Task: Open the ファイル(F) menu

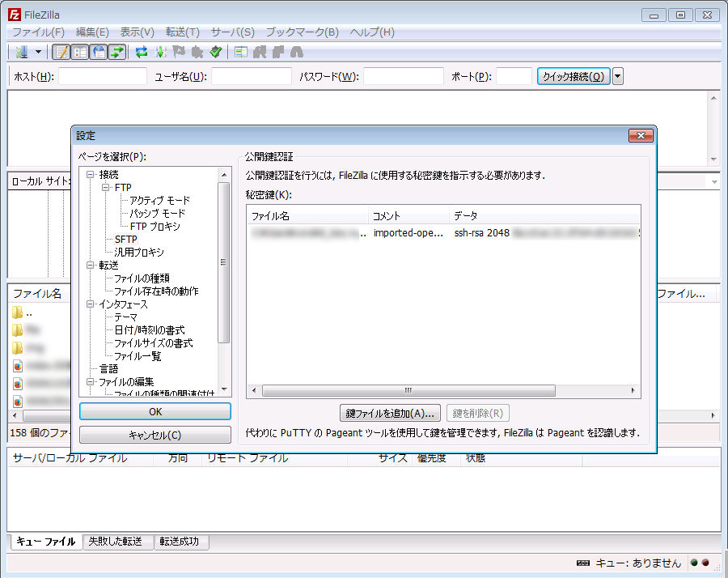Action: pos(39,32)
